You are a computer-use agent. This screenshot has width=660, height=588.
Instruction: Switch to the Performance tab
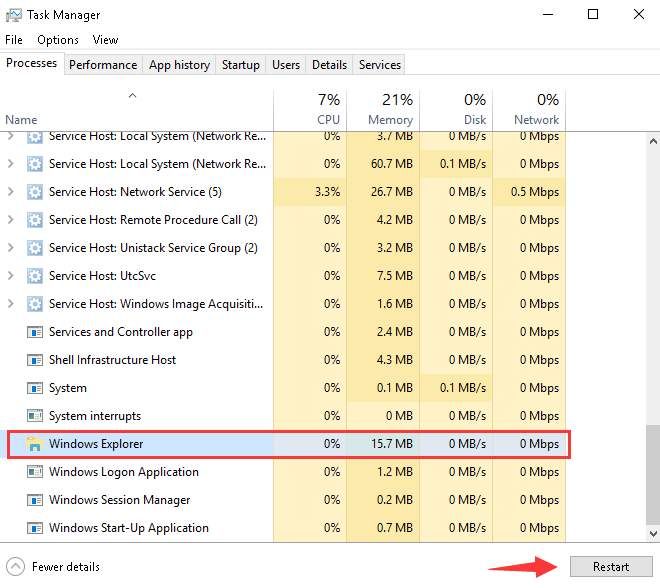tap(103, 65)
